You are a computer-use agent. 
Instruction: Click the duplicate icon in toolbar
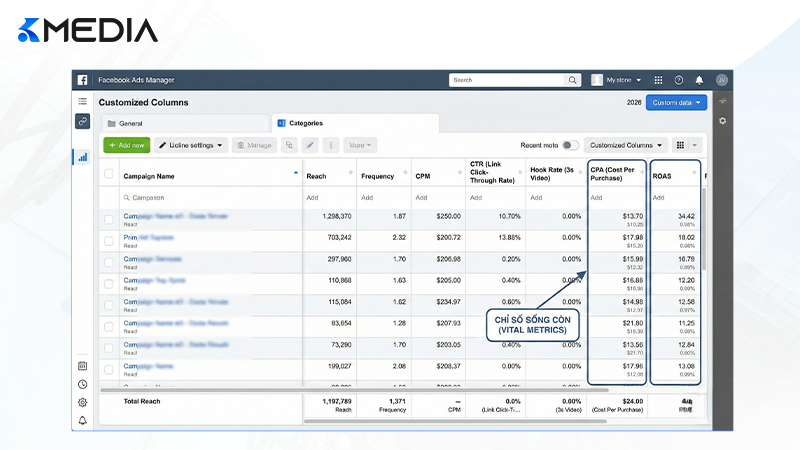click(x=289, y=145)
